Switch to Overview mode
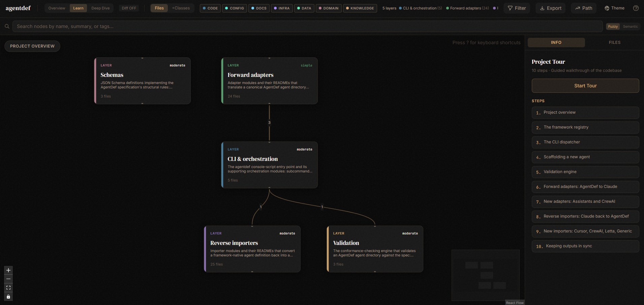Image resolution: width=644 pixels, height=305 pixels. (x=57, y=8)
